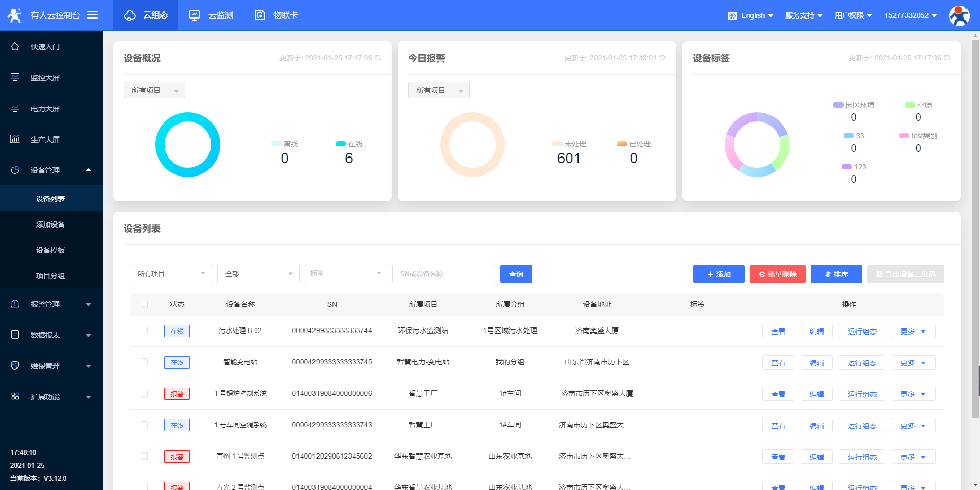980x490 pixels.
Task: Open 所有项目 filter in 设备列表
Action: [171, 274]
